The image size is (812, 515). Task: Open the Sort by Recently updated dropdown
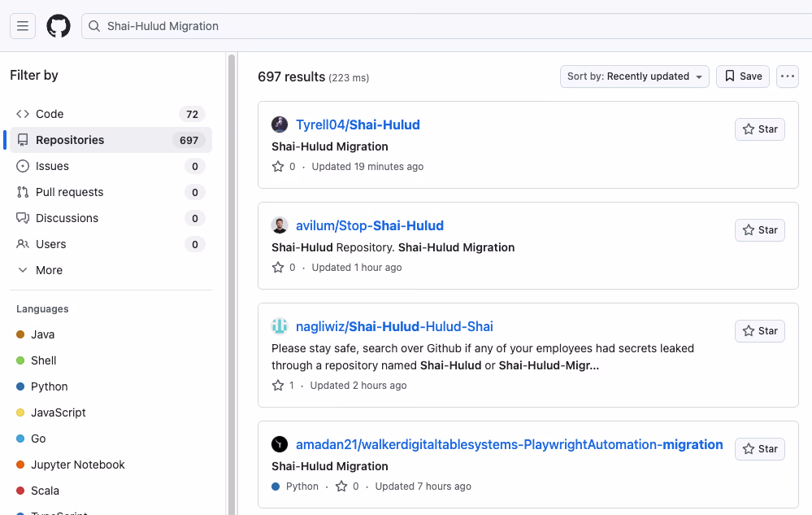(x=634, y=76)
